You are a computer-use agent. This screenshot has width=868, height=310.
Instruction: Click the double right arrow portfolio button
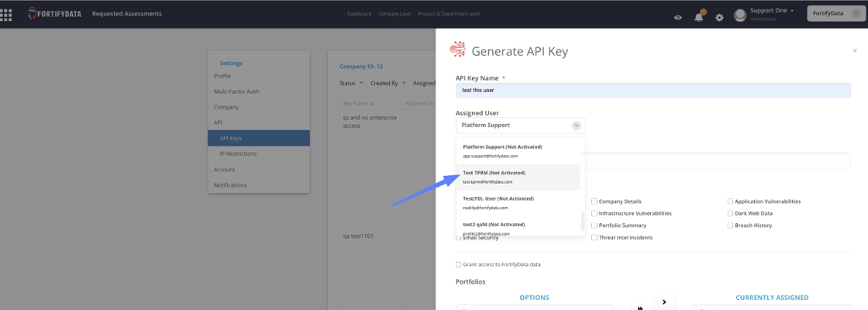tap(640, 307)
